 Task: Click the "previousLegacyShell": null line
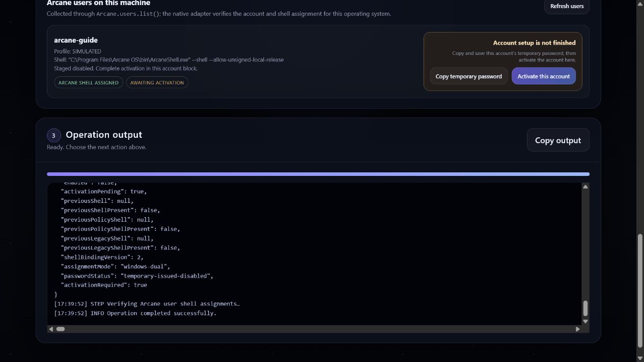107,238
